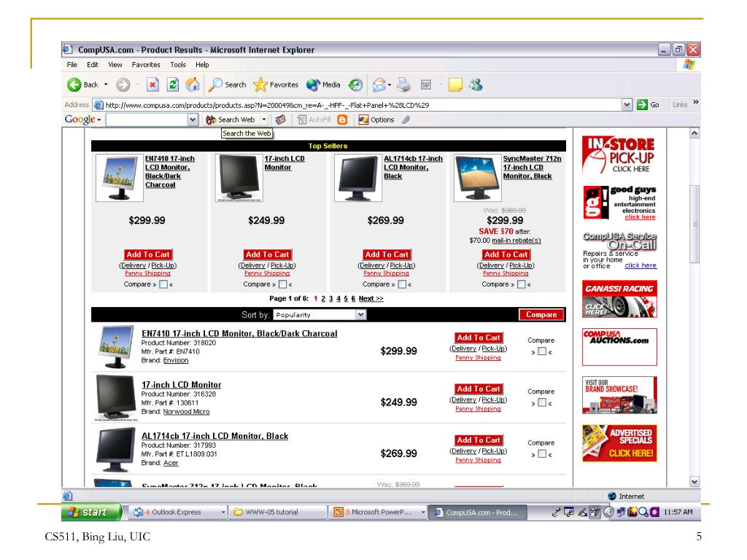Open the View menu
Image resolution: width=747 pixels, height=560 pixels.
(115, 65)
